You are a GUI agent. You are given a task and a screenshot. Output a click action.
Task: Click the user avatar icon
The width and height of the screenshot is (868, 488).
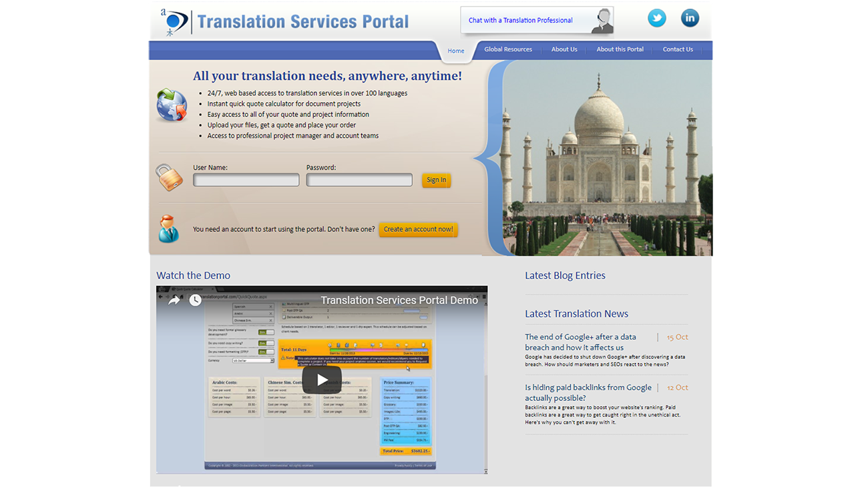pos(168,229)
